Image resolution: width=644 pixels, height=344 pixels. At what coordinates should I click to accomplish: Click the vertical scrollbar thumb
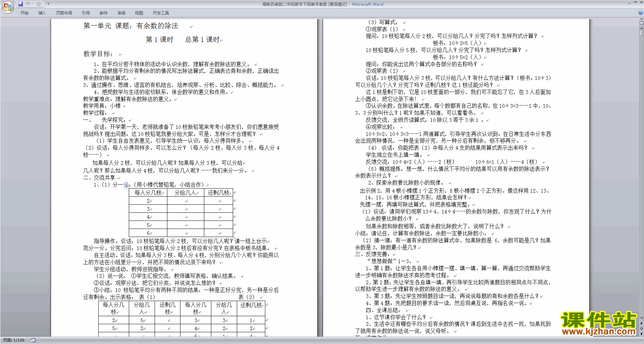[x=641, y=33]
